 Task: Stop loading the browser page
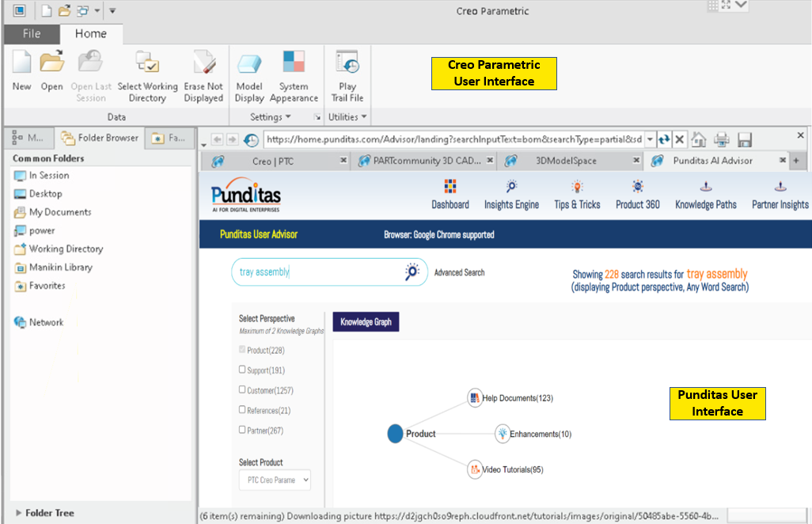click(679, 139)
